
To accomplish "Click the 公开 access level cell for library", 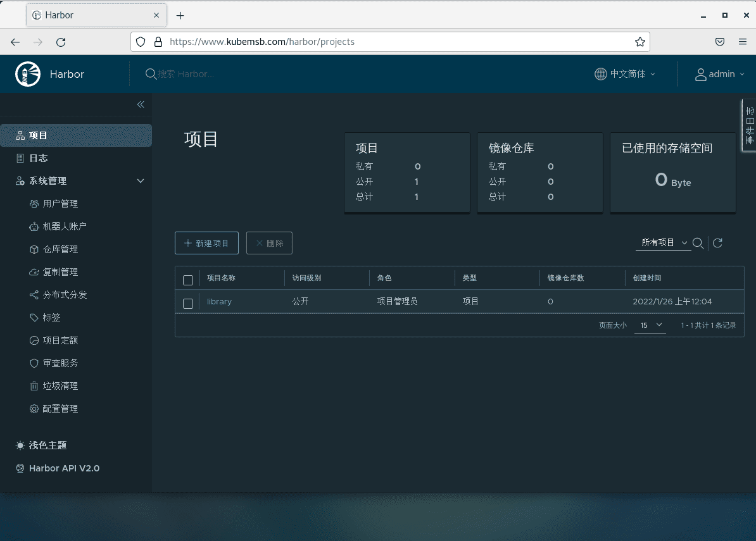I will click(x=300, y=302).
